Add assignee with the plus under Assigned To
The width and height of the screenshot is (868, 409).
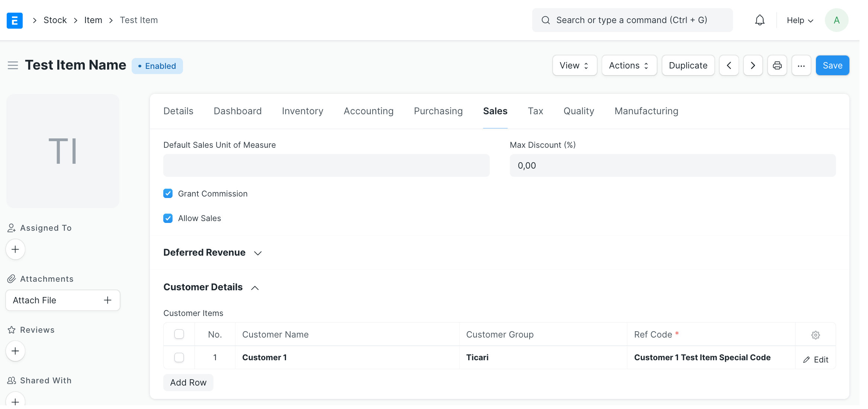(15, 249)
